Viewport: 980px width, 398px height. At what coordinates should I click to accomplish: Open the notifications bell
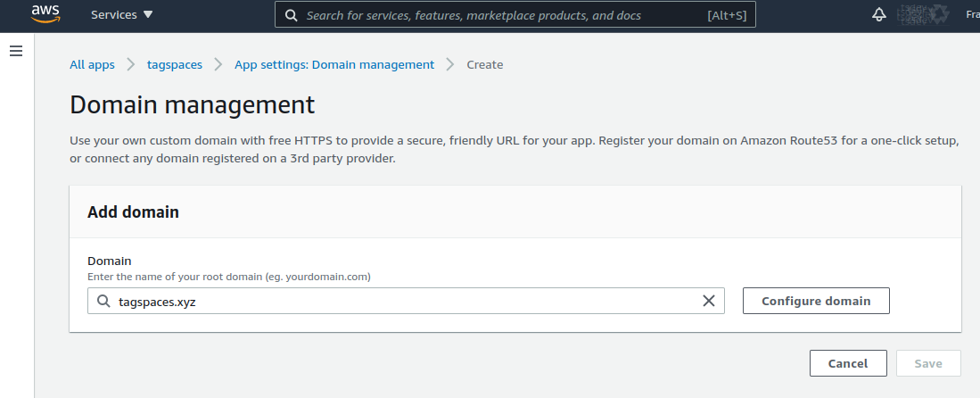pyautogui.click(x=878, y=14)
